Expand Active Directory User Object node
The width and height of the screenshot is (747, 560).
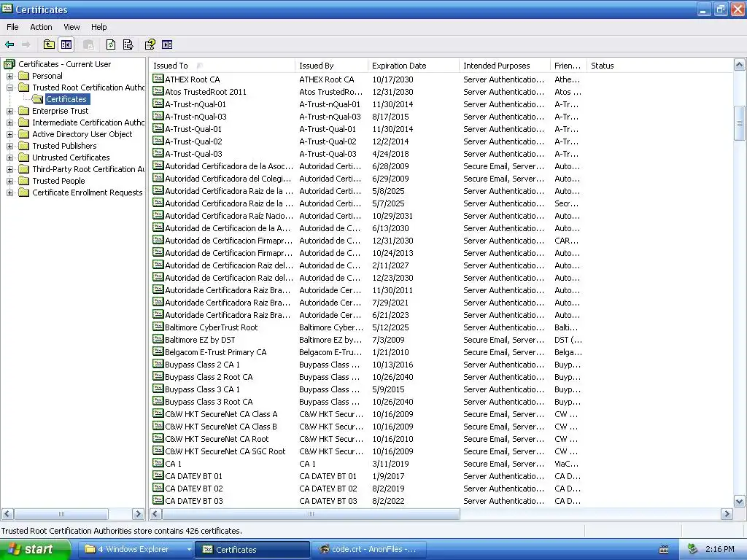click(9, 134)
